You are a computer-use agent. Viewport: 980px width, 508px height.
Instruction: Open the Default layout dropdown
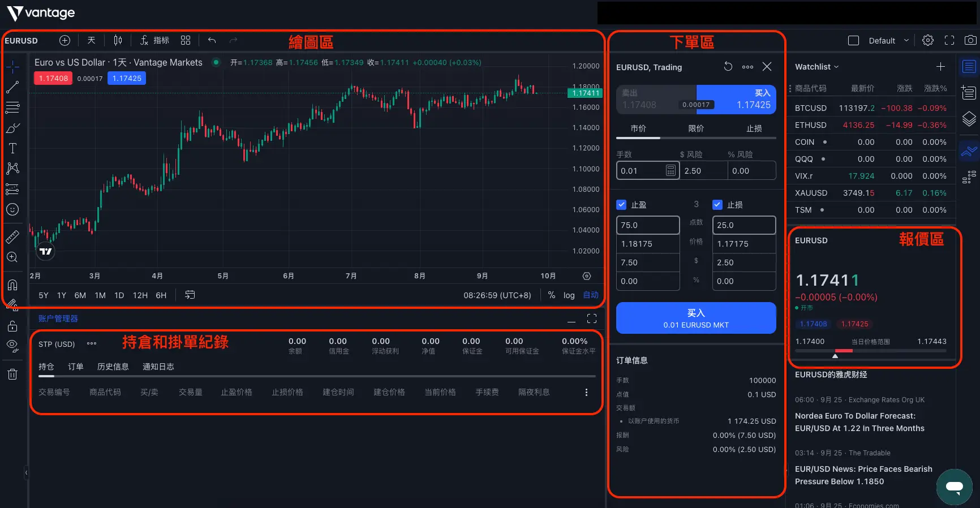coord(887,41)
